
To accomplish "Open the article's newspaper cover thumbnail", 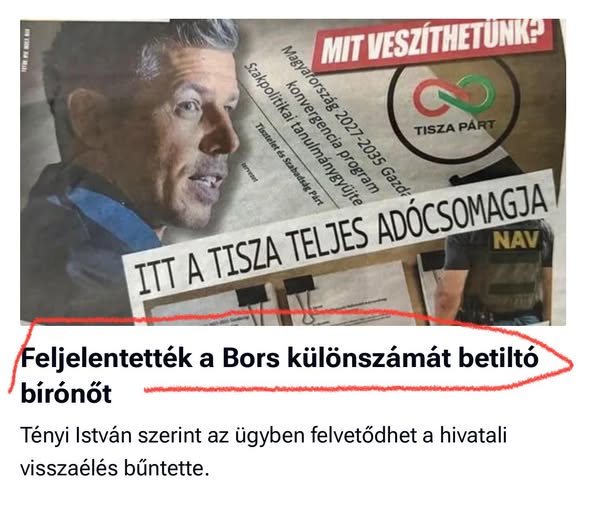I will 293,172.
